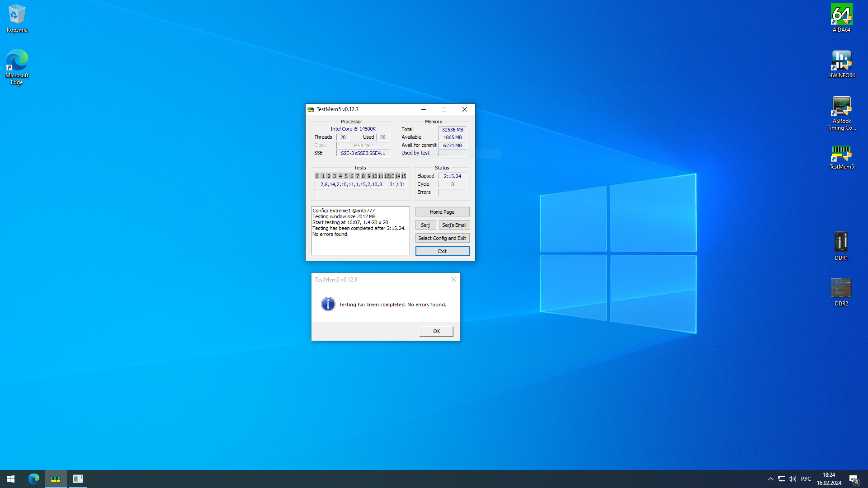Open Edge from the taskbar
The height and width of the screenshot is (488, 868).
(34, 479)
